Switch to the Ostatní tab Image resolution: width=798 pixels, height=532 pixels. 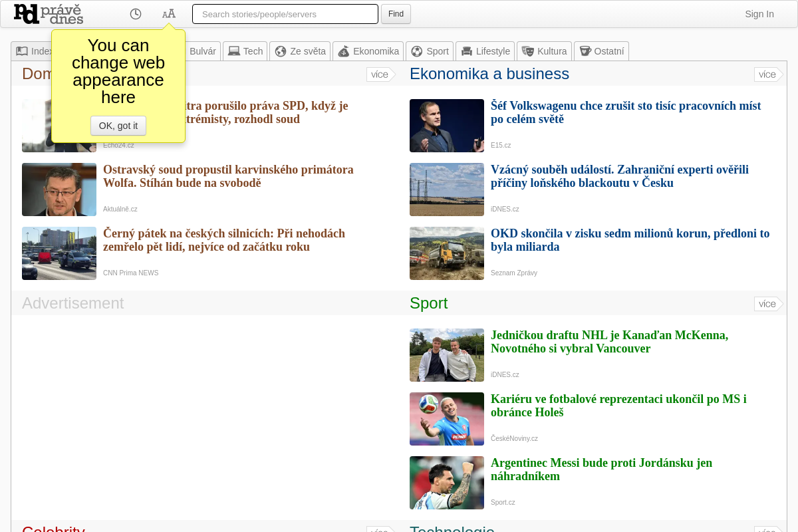[x=601, y=51]
